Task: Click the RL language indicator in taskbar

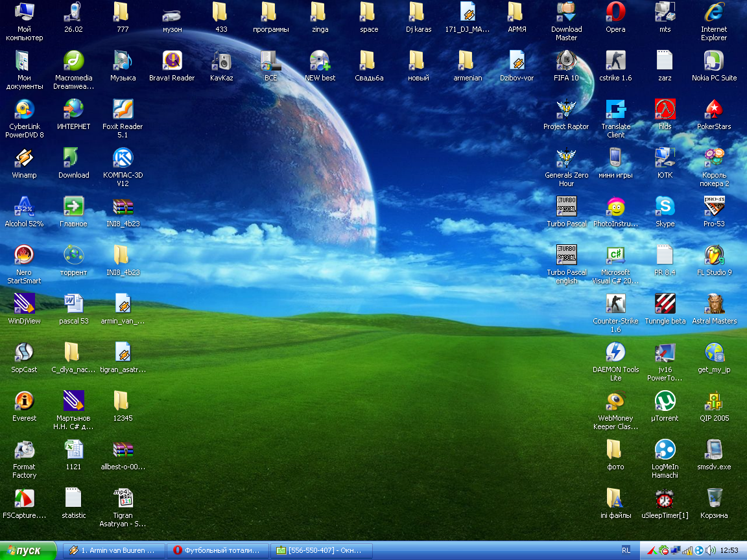Action: click(x=626, y=550)
